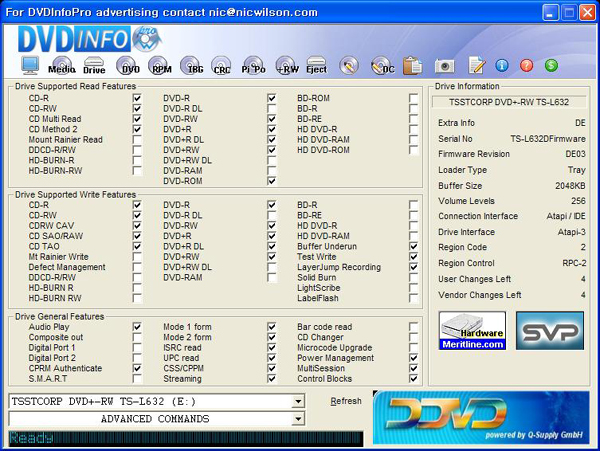Toggle the Control Blocks checkbox
Image resolution: width=600 pixels, height=451 pixels.
point(413,378)
